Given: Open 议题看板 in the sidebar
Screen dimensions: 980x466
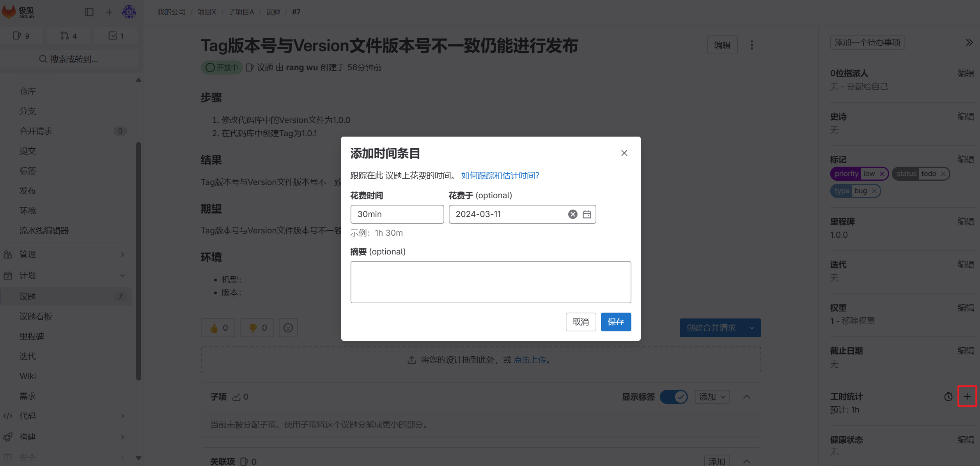Looking at the screenshot, I should pyautogui.click(x=35, y=316).
